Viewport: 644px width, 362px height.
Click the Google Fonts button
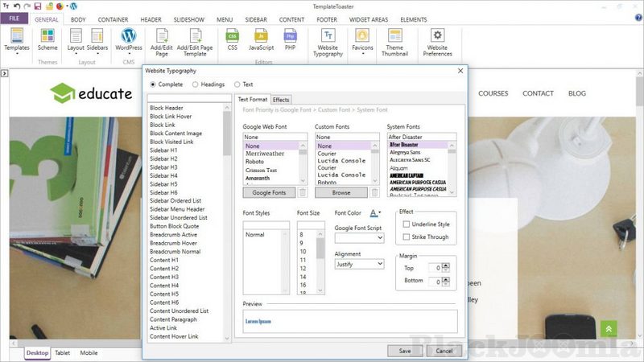269,192
